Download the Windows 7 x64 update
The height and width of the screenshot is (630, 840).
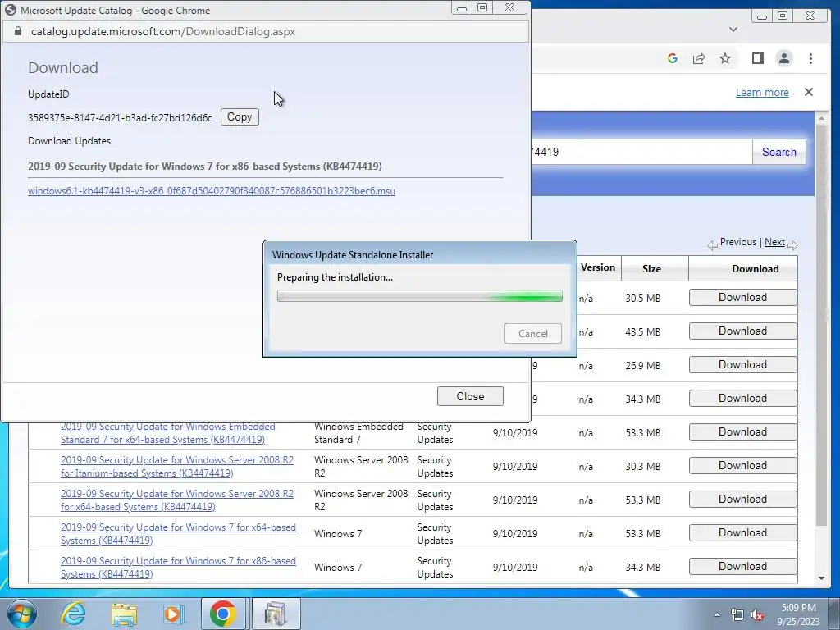coord(742,533)
